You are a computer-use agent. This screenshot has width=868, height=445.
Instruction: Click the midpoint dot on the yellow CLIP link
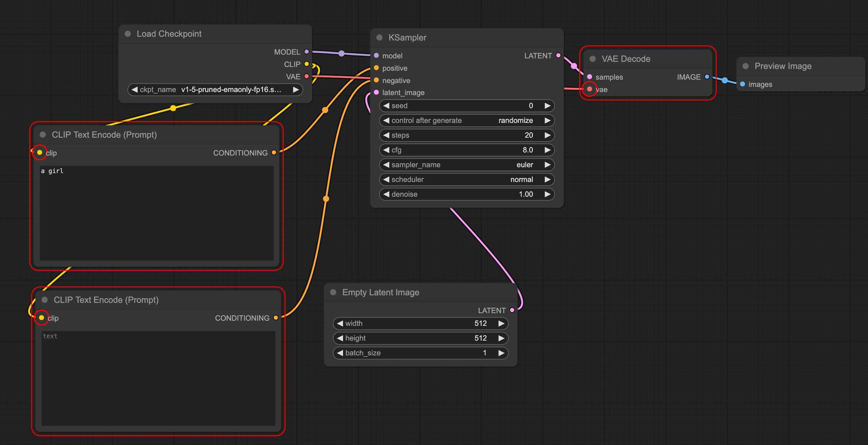(173, 108)
